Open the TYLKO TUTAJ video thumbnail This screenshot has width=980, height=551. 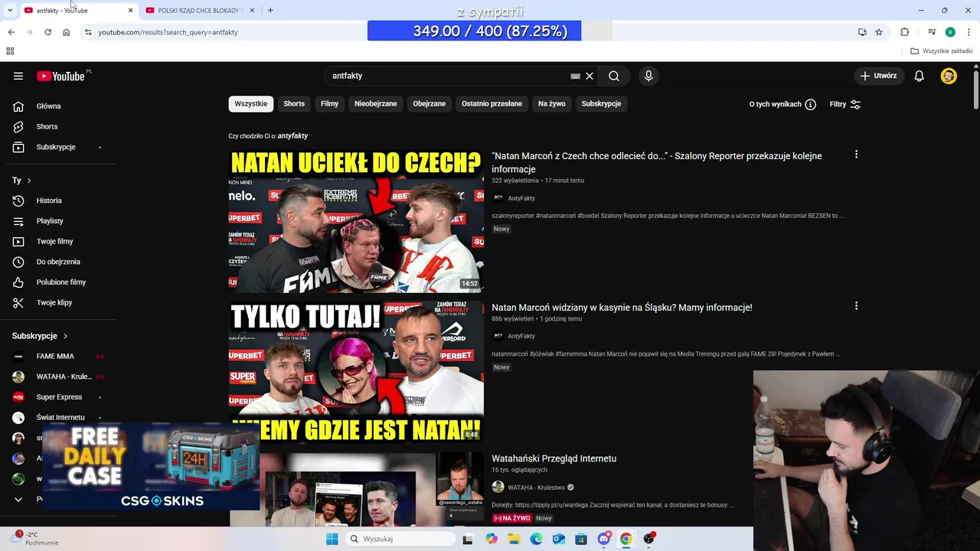tap(356, 372)
